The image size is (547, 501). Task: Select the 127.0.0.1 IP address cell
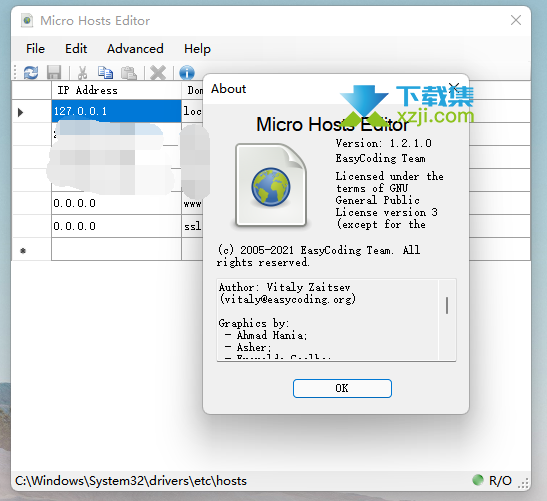coord(117,111)
